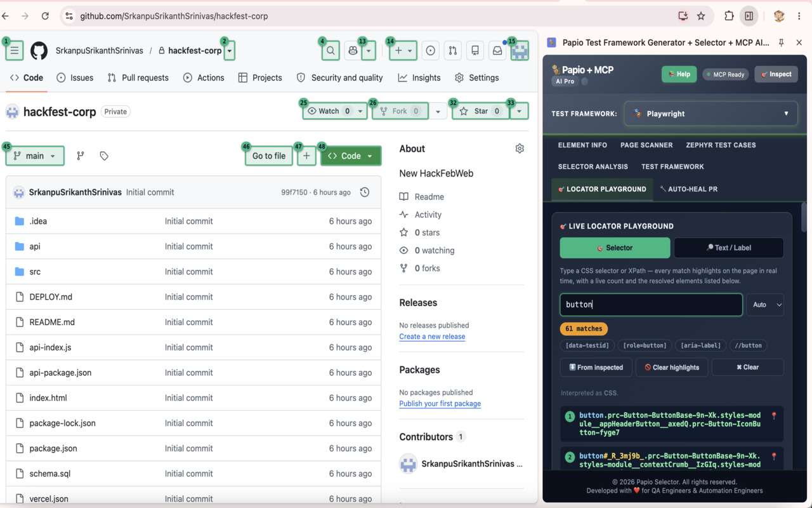View branches icon next to main
The image size is (812, 508).
(x=81, y=156)
